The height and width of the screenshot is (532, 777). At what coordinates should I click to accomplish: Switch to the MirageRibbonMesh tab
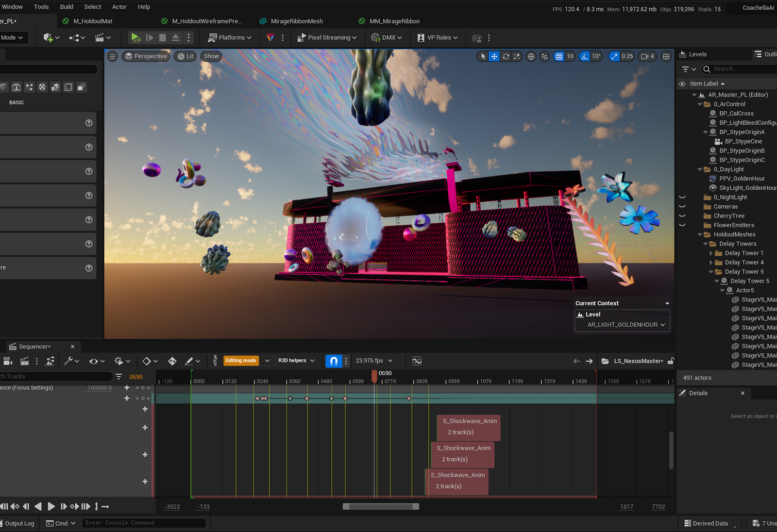coord(296,21)
